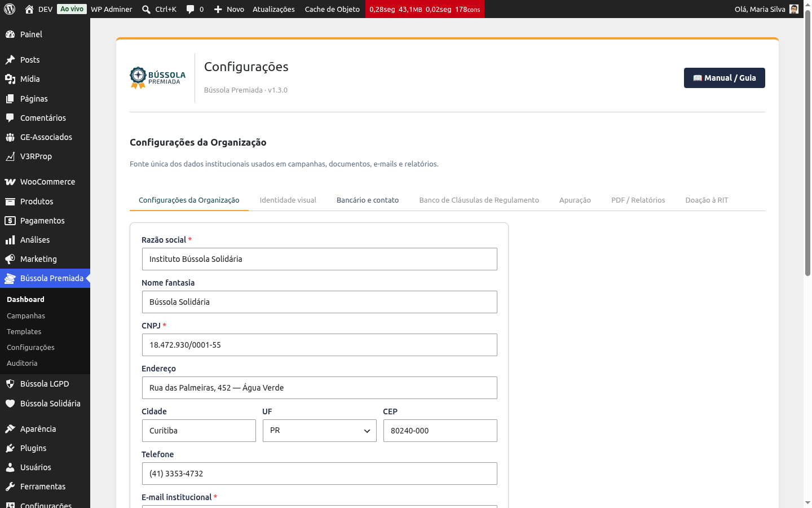Click the Aparência paintbrush icon

(x=10, y=429)
